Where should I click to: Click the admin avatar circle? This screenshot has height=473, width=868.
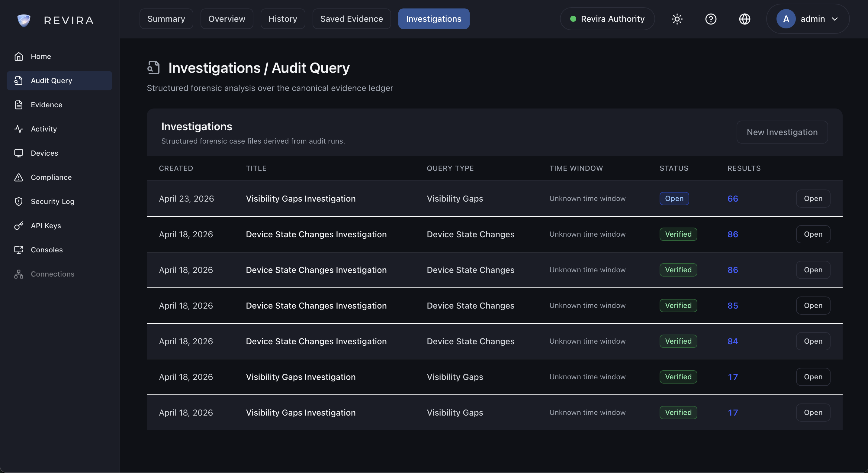click(x=786, y=19)
